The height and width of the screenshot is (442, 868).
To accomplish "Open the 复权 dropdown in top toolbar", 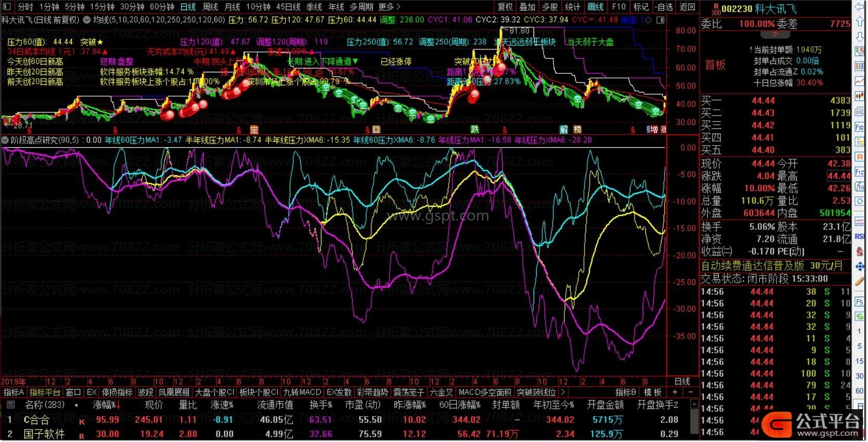I will point(505,7).
